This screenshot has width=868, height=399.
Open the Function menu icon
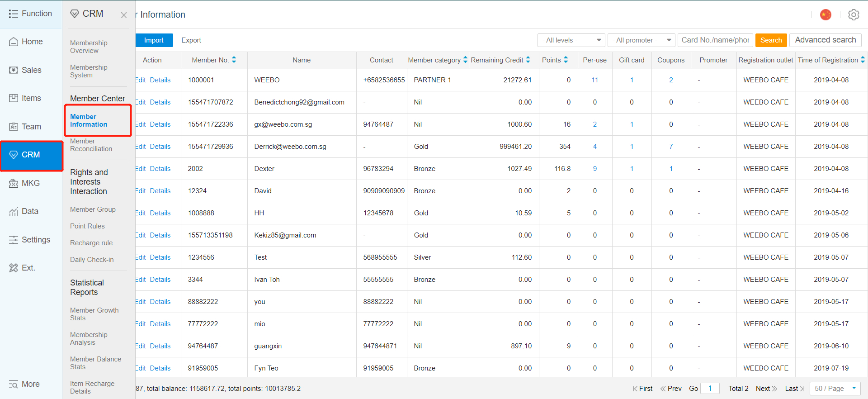14,14
